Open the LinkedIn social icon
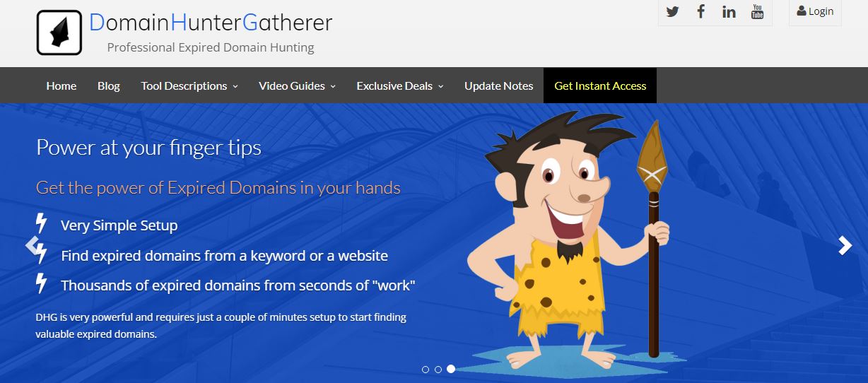 (729, 12)
